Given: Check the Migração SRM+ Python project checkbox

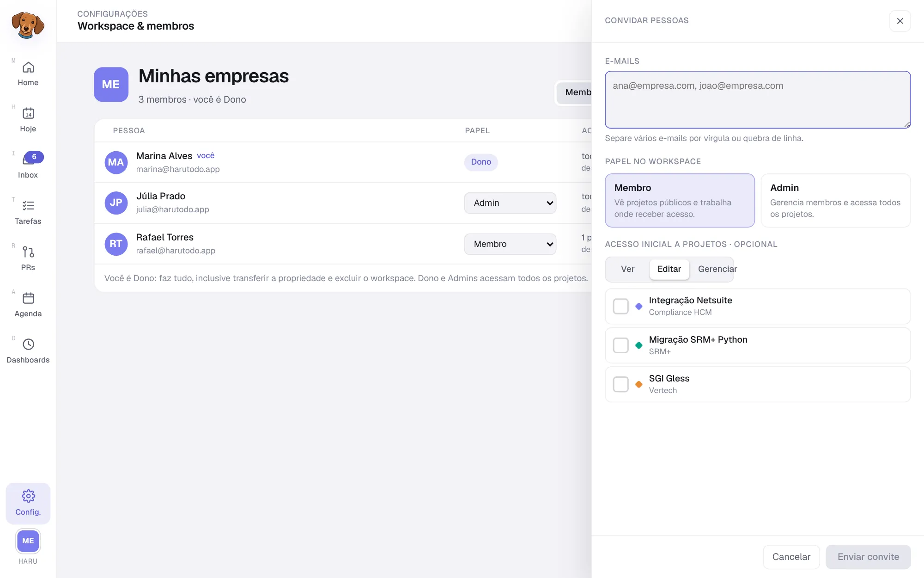Looking at the screenshot, I should 620,345.
